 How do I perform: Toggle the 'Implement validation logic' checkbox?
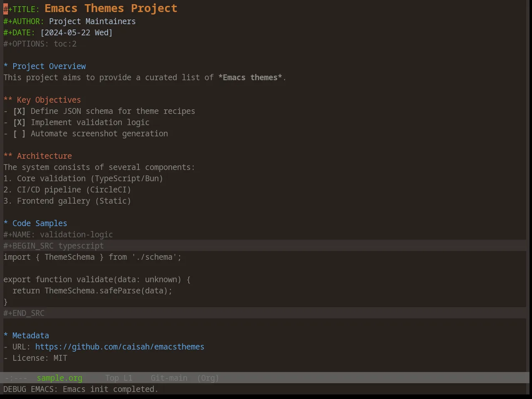pos(19,123)
